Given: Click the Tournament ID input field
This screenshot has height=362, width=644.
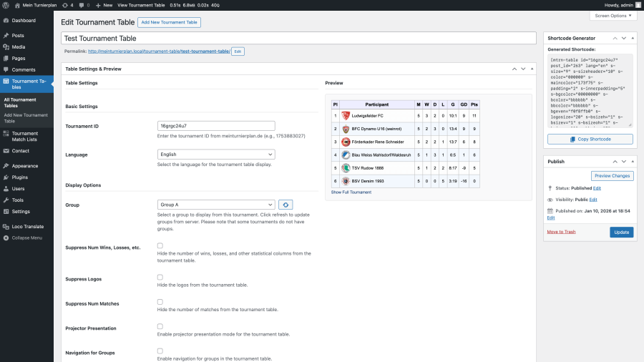Looking at the screenshot, I should 215,126.
